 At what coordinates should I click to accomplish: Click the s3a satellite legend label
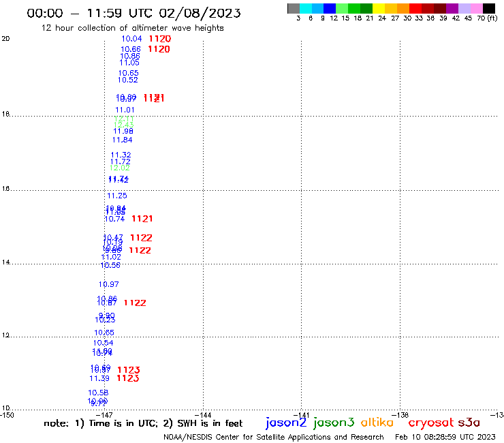469,423
